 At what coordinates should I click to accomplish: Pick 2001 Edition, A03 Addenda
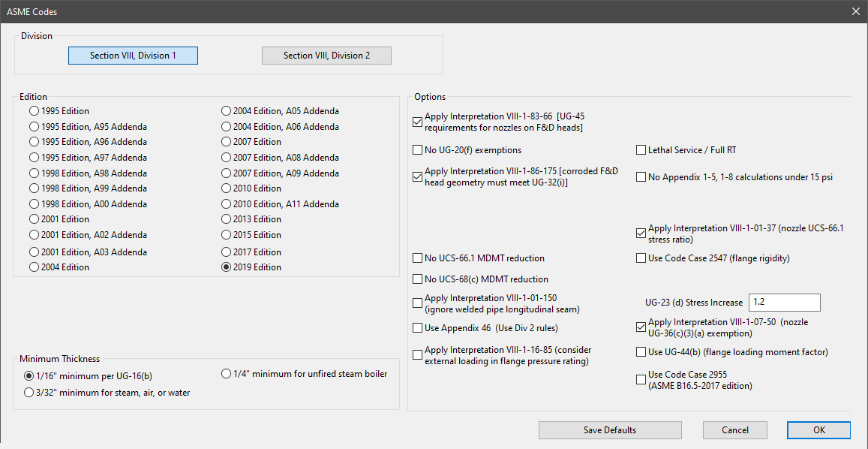click(34, 252)
